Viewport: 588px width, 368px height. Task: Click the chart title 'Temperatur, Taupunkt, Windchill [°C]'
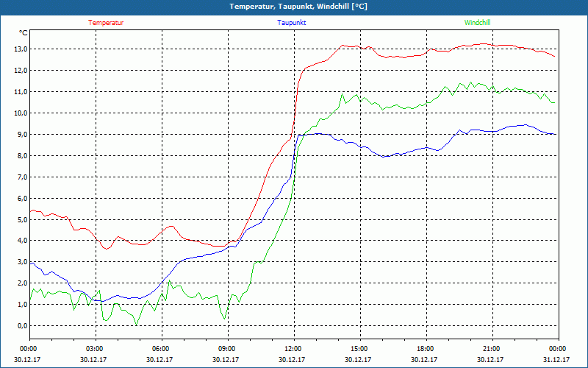tap(298, 7)
